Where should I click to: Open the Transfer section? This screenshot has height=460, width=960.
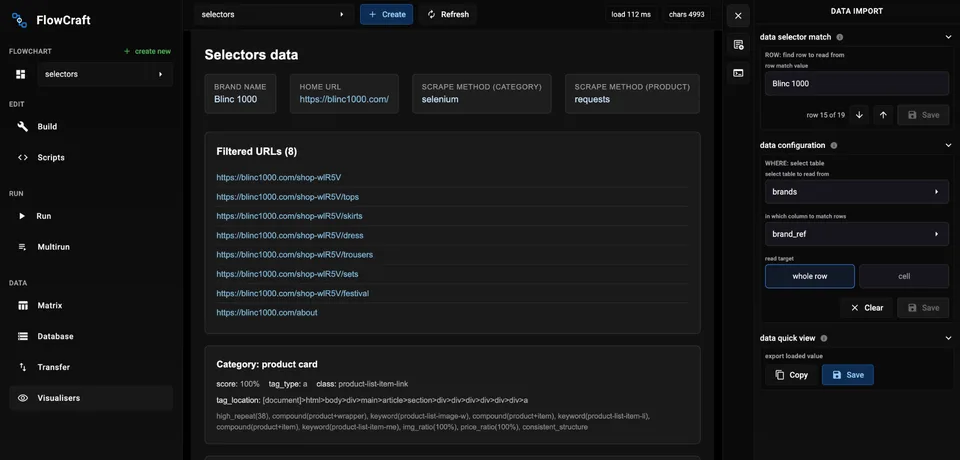pyautogui.click(x=91, y=367)
